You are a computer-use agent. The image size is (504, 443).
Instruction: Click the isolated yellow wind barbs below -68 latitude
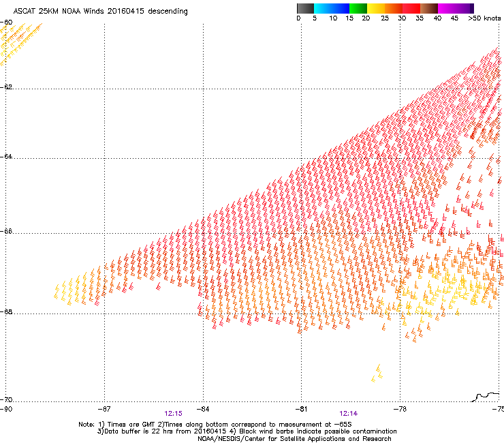(377, 373)
